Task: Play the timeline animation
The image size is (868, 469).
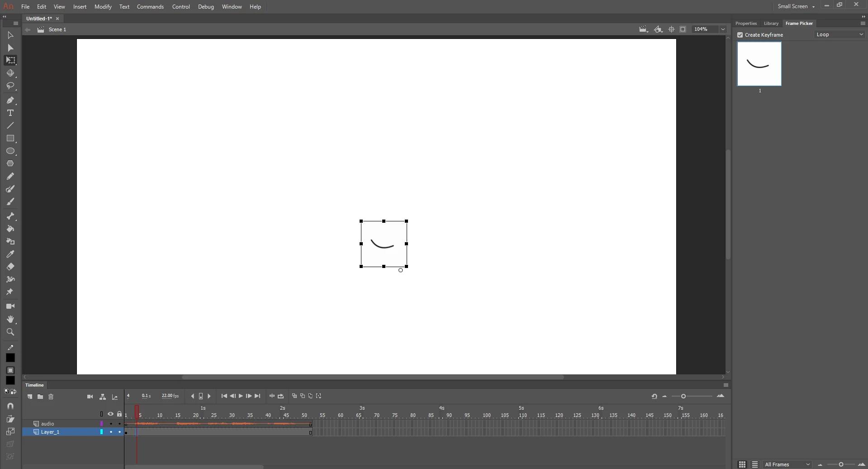Action: coord(241,396)
